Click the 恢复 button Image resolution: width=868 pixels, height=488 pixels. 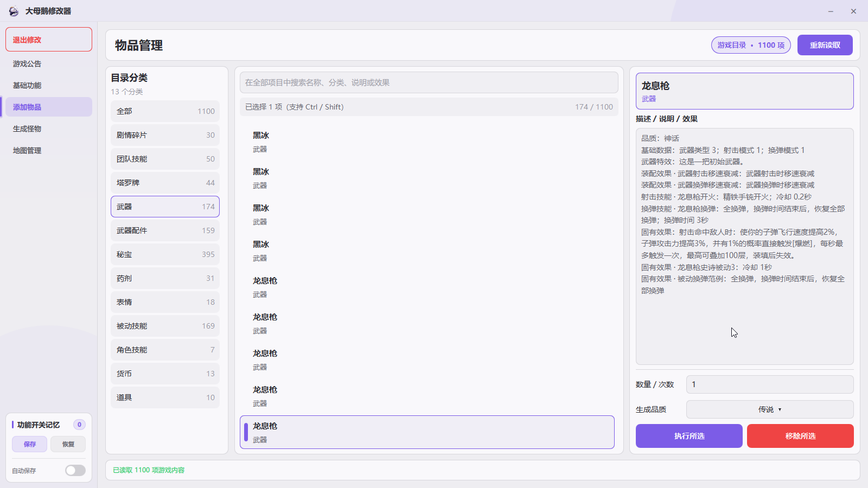pos(68,444)
